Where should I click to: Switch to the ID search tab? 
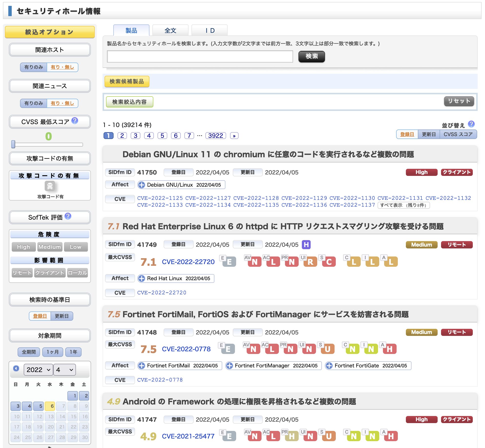(x=210, y=31)
